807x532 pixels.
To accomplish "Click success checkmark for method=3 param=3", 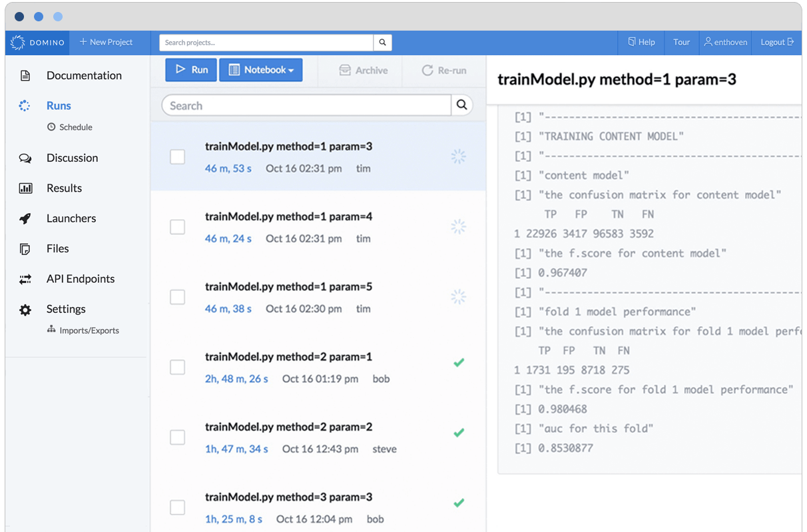I will point(459,503).
